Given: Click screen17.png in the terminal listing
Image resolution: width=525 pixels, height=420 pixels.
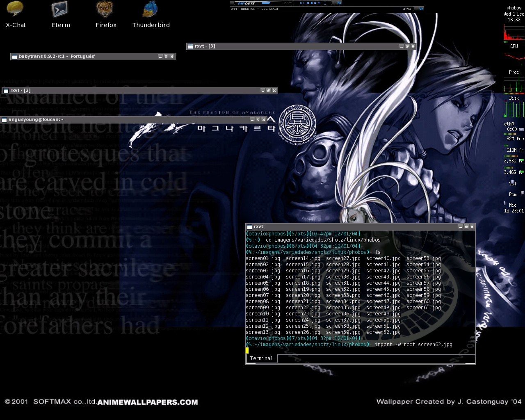Looking at the screenshot, I should pos(303,277).
